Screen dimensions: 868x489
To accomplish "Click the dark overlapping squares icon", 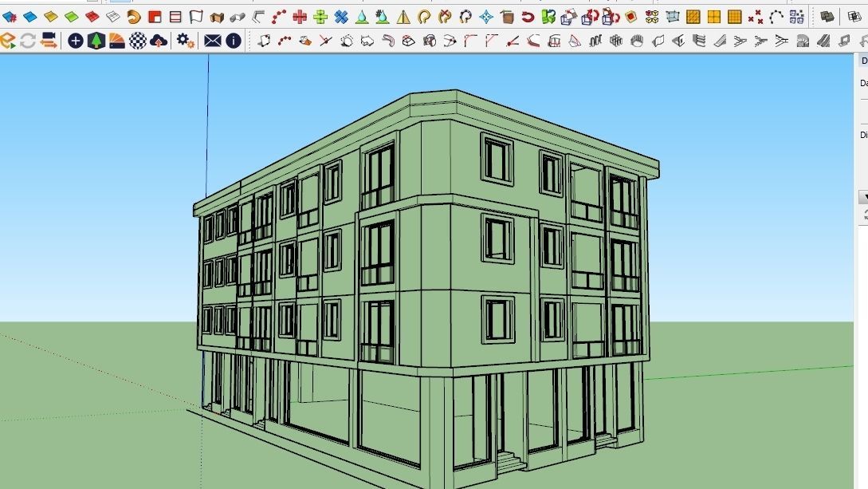I will [827, 18].
